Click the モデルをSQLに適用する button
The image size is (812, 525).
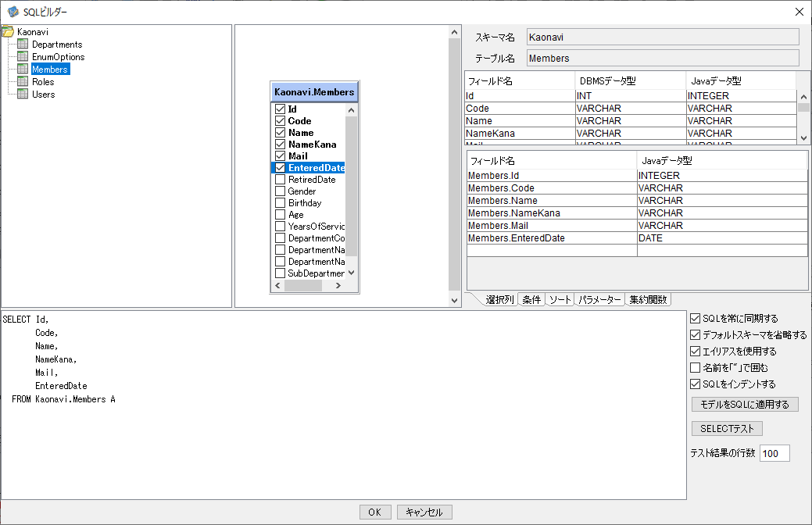pos(745,405)
